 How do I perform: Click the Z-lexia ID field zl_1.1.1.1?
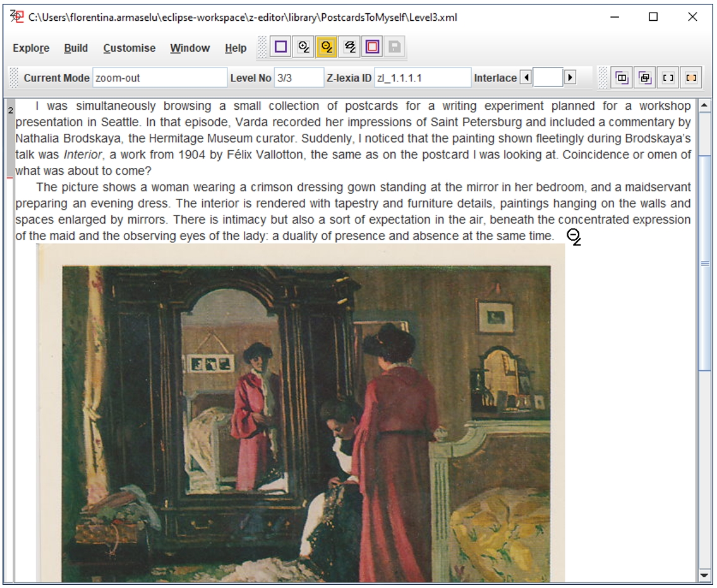coord(423,78)
